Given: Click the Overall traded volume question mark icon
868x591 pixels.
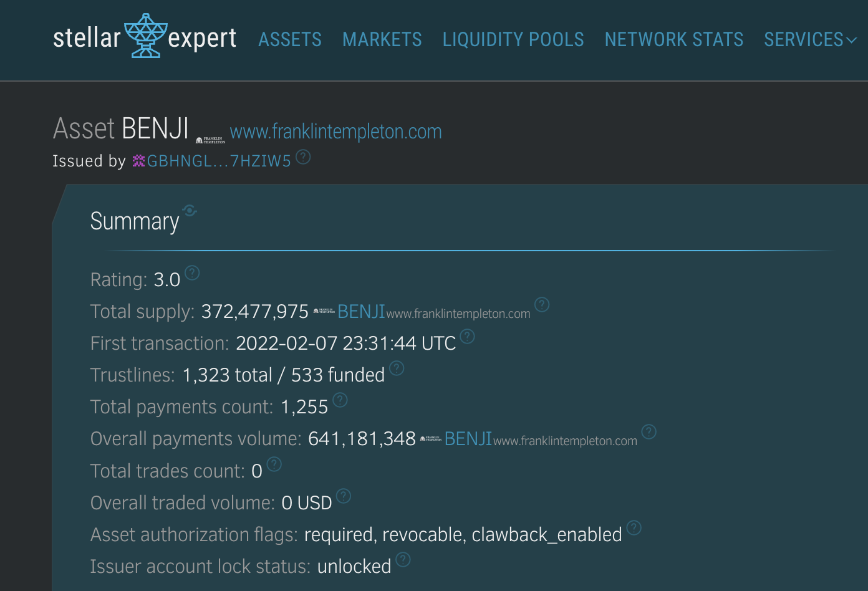Looking at the screenshot, I should [x=344, y=496].
